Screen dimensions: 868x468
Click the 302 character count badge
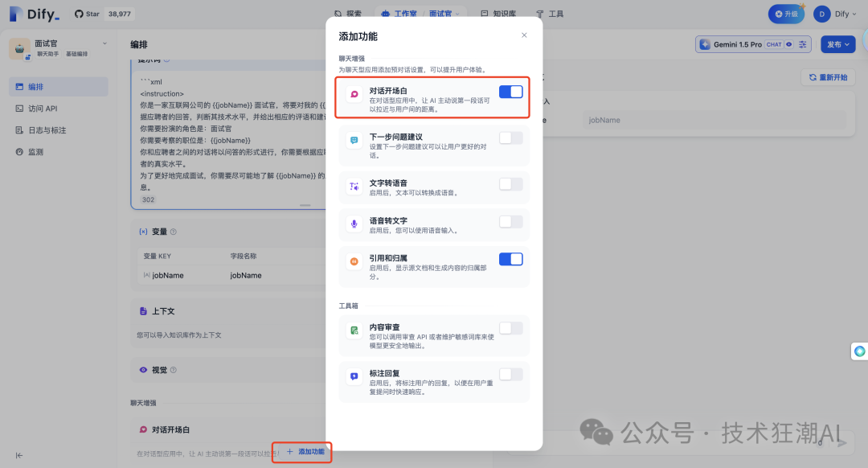(x=148, y=200)
